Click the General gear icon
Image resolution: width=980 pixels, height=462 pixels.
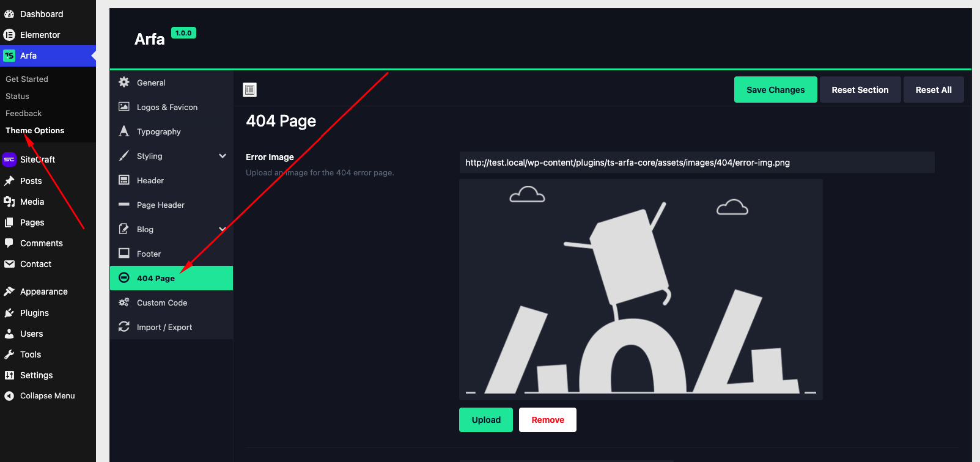[x=124, y=82]
